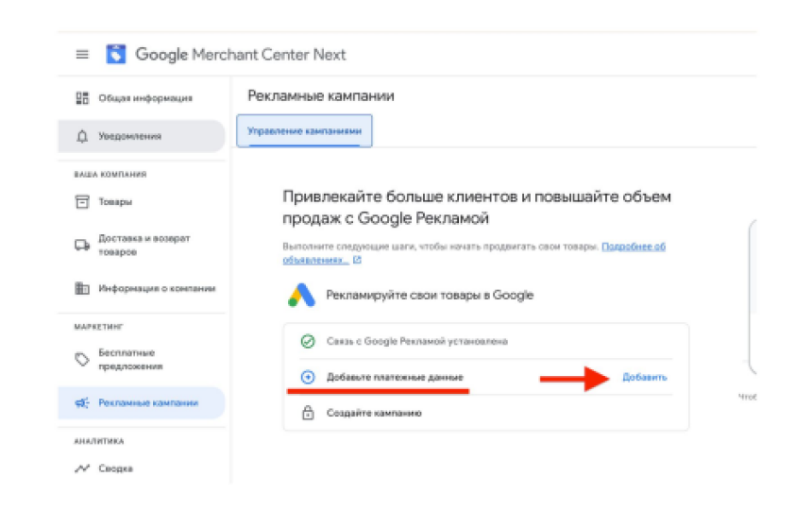Click the Общая информация dashboard icon

click(x=82, y=98)
